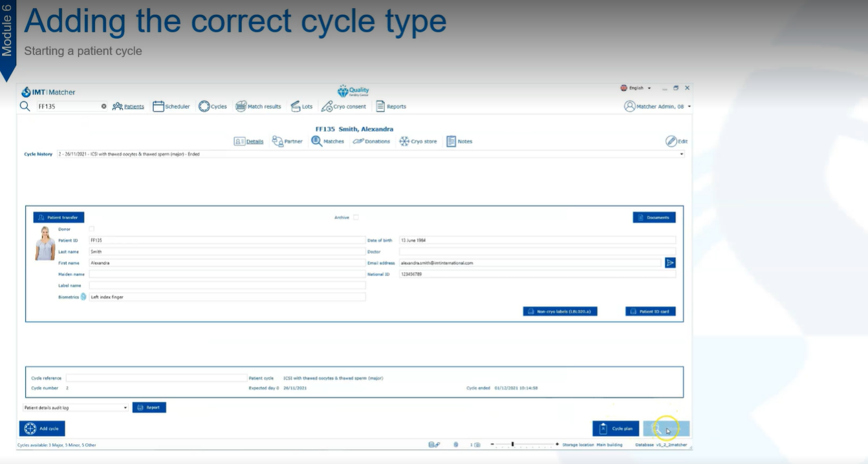Click the Add cycle button
The width and height of the screenshot is (868, 464).
click(x=42, y=428)
